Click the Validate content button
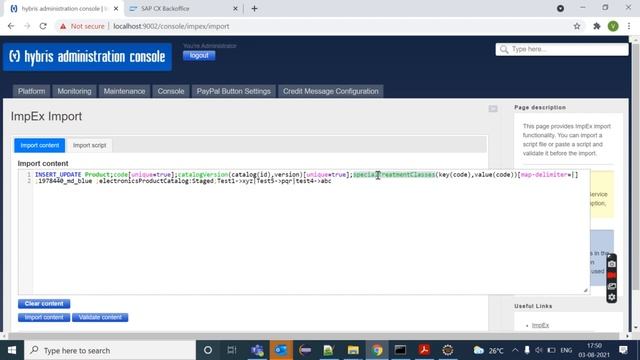The height and width of the screenshot is (360, 640). point(100,317)
